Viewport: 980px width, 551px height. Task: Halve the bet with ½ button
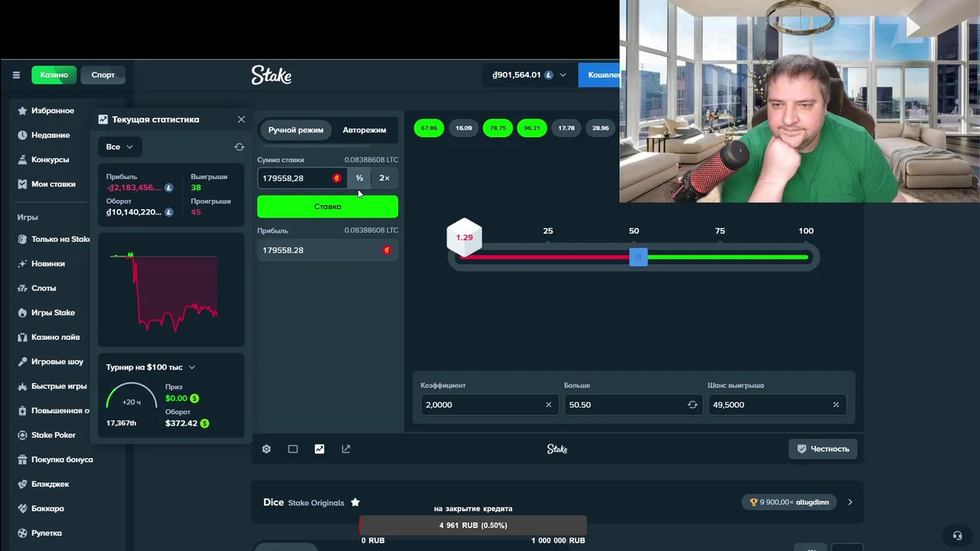tap(359, 178)
